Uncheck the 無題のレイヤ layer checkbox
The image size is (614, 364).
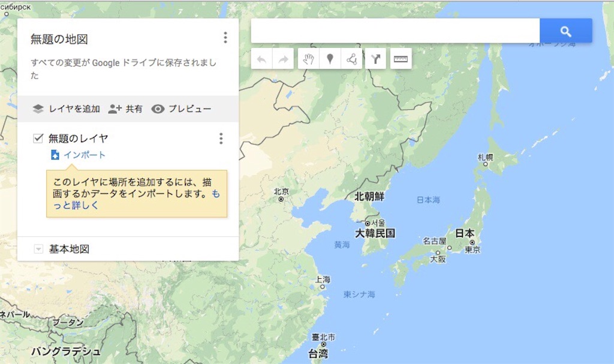[38, 138]
